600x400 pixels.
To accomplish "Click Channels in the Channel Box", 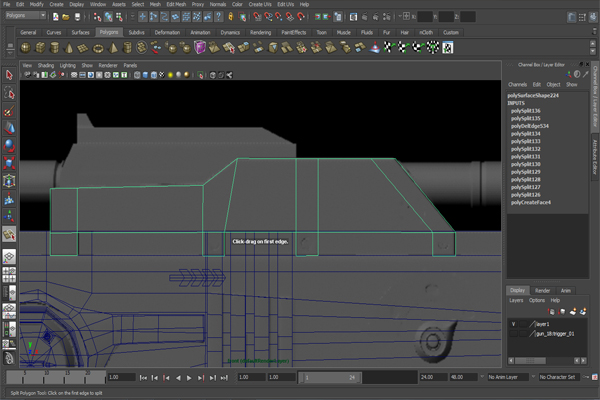I will [x=517, y=85].
